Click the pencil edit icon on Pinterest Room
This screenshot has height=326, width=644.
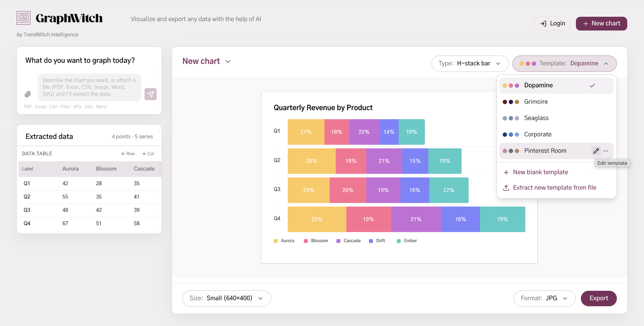[x=596, y=151]
